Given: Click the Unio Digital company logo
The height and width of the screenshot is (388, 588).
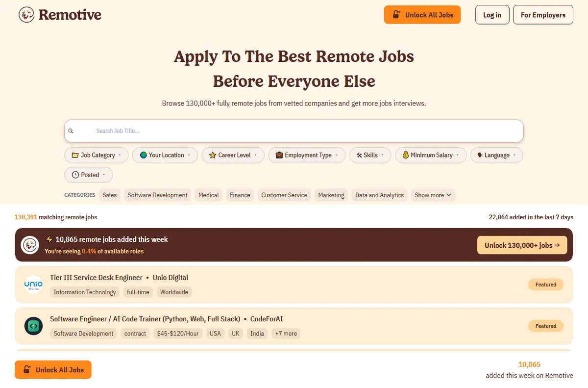Looking at the screenshot, I should [33, 285].
